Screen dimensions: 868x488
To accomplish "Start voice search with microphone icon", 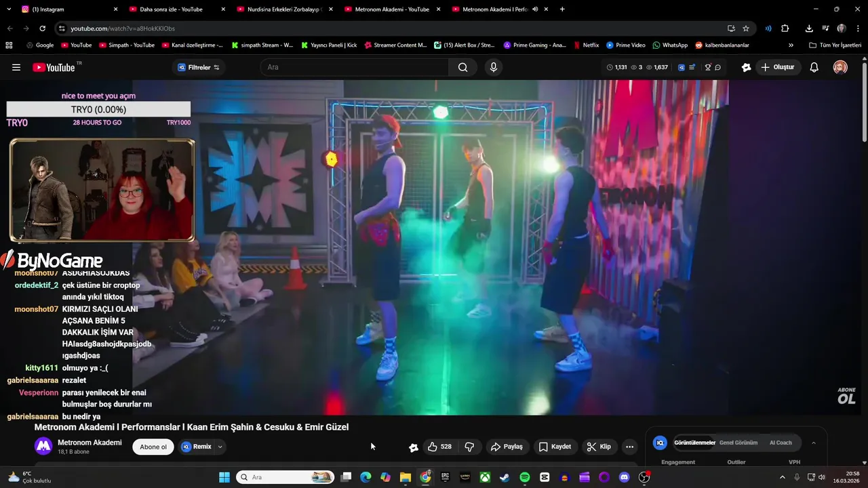I will click(493, 67).
